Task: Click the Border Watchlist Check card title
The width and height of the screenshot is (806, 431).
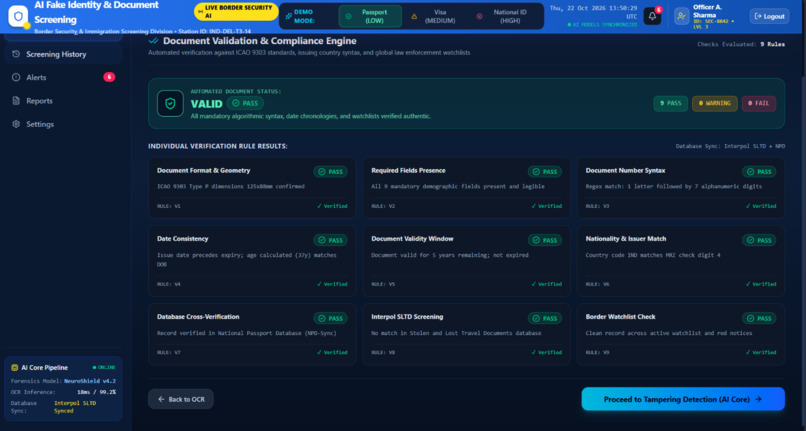Action: (x=620, y=317)
